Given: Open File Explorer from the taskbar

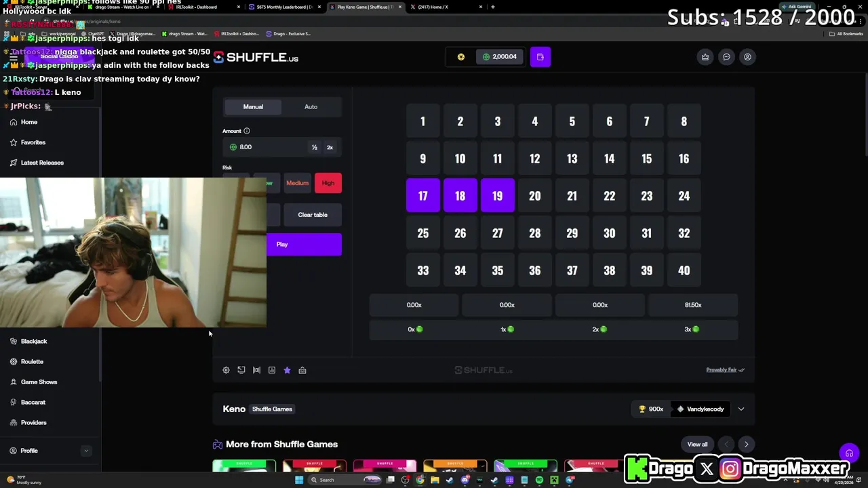Looking at the screenshot, I should point(435,480).
